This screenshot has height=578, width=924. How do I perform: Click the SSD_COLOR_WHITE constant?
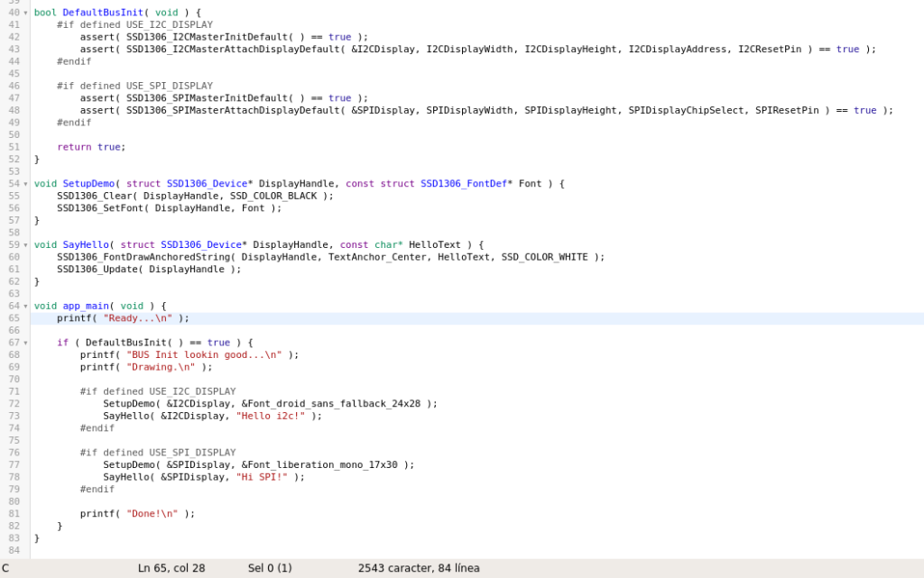(544, 257)
